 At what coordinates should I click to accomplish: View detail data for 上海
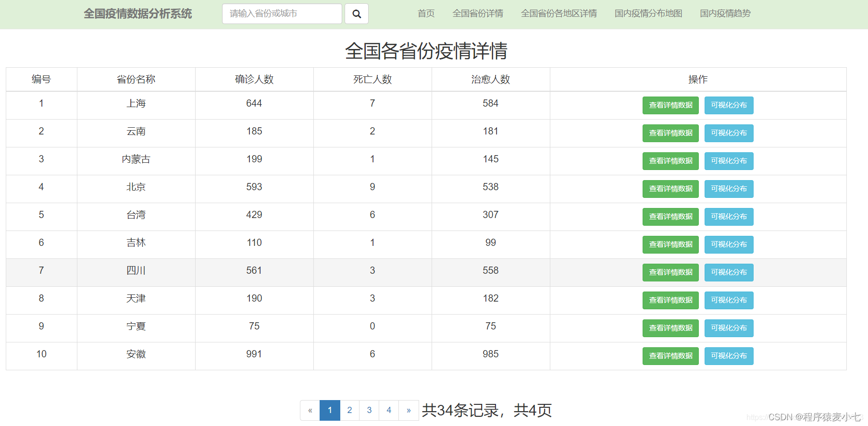click(x=670, y=106)
